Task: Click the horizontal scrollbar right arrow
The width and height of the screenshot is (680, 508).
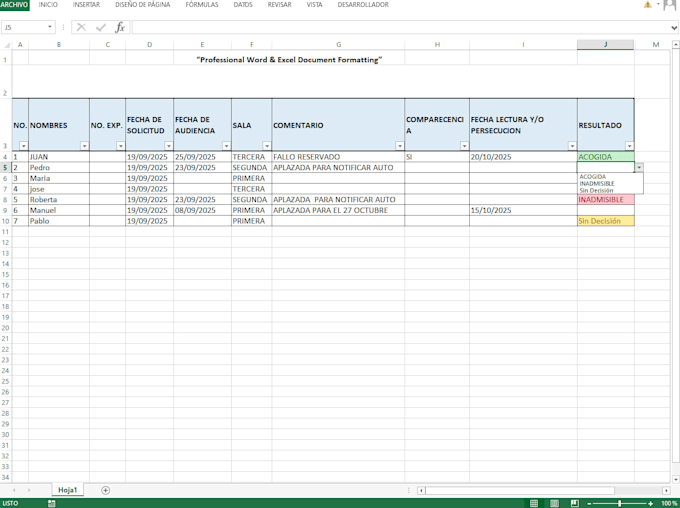Action: (666, 491)
